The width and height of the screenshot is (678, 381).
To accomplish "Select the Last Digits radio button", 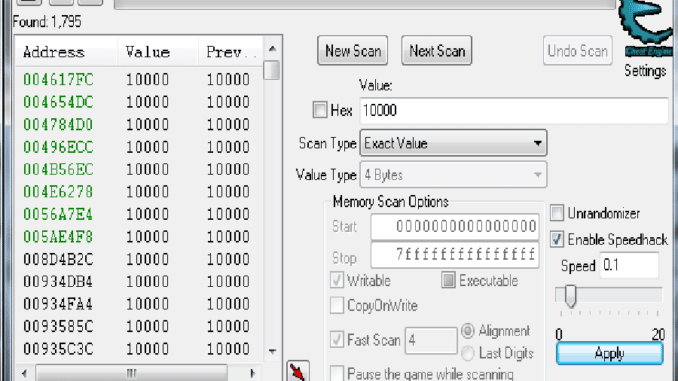I will 467,353.
